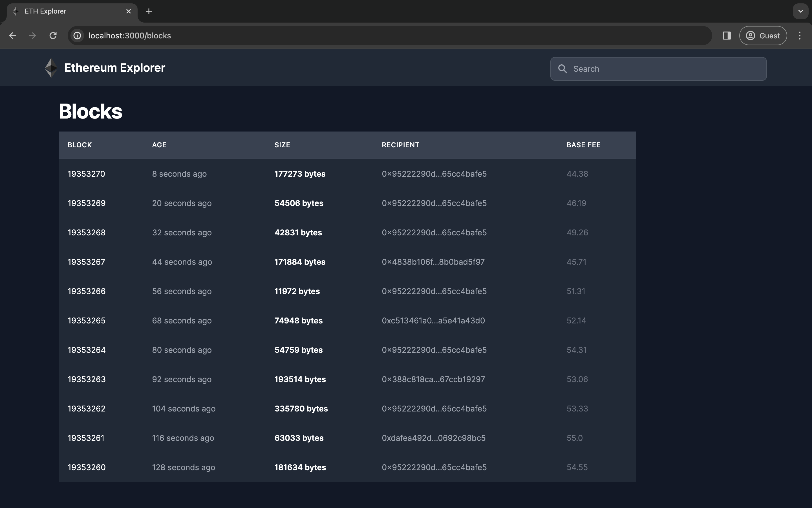Click the Blocks page heading
Screen dimensions: 812x508
pos(91,111)
